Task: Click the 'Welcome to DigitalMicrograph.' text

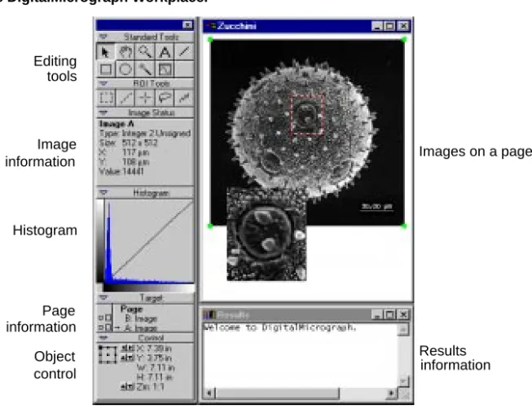Action: point(280,328)
